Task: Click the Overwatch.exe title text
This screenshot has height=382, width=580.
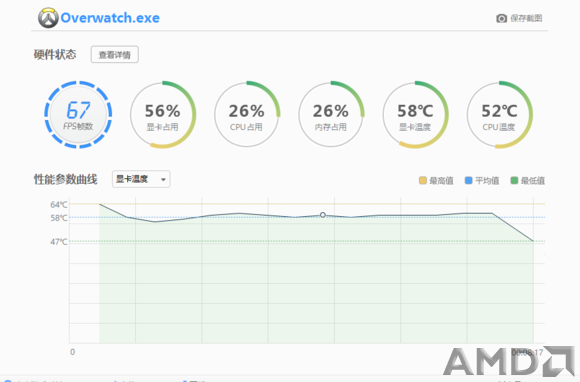Action: (110, 18)
